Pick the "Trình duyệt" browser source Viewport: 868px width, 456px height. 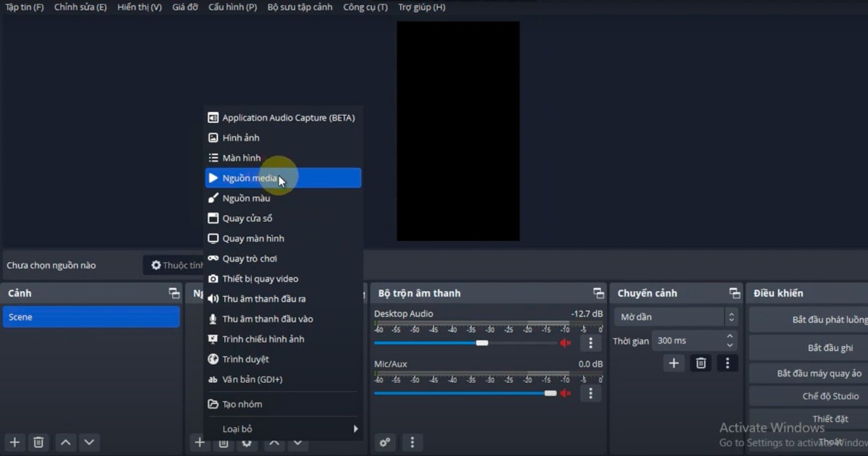click(247, 359)
